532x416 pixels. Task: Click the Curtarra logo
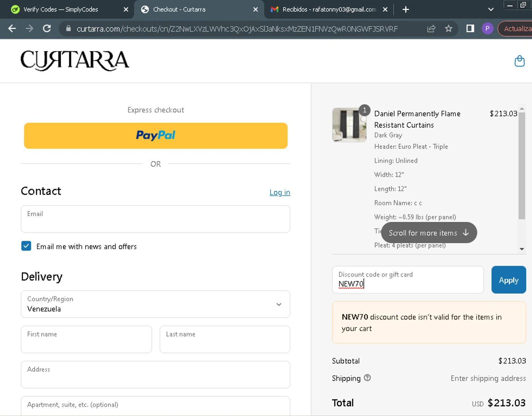75,61
